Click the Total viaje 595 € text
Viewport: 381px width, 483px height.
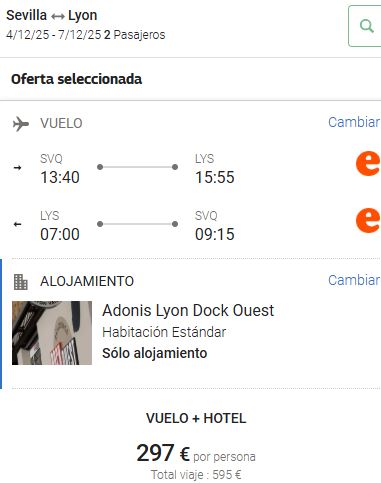click(196, 474)
